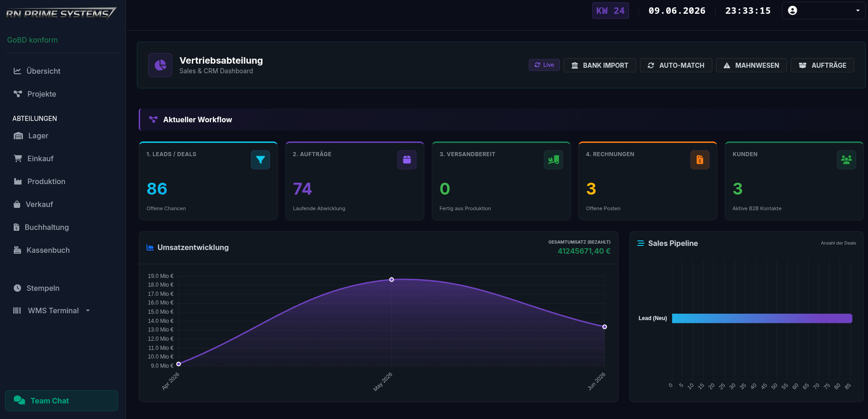Click the Lead (Neu) label
This screenshot has width=868, height=419.
pos(653,318)
